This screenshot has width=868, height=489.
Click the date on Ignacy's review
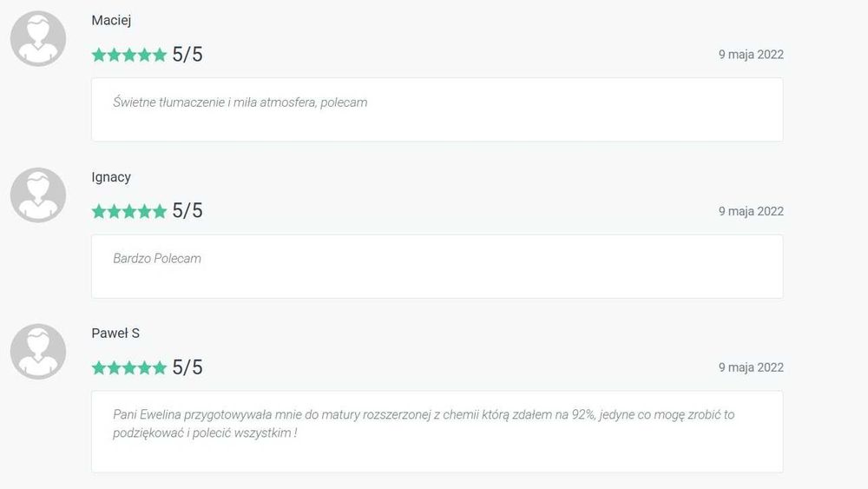(751, 211)
